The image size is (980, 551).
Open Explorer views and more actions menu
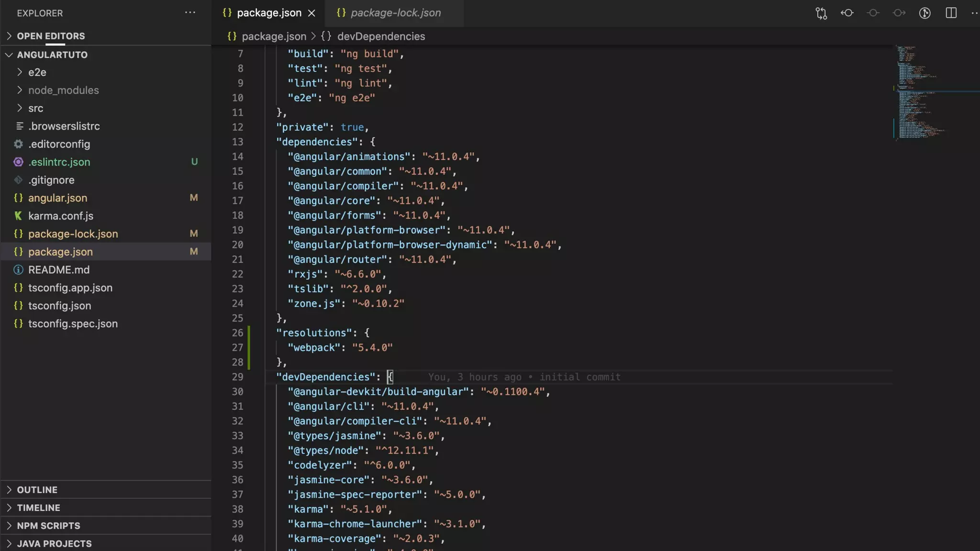(x=190, y=13)
